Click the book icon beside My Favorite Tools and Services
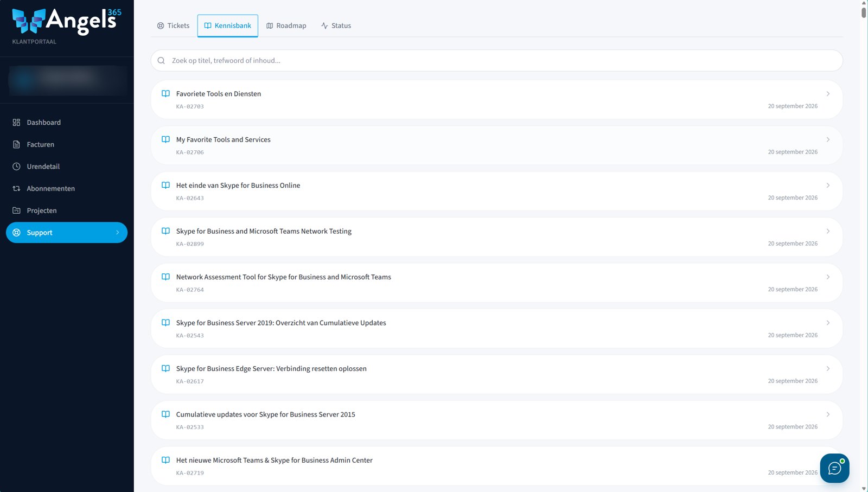 [166, 139]
